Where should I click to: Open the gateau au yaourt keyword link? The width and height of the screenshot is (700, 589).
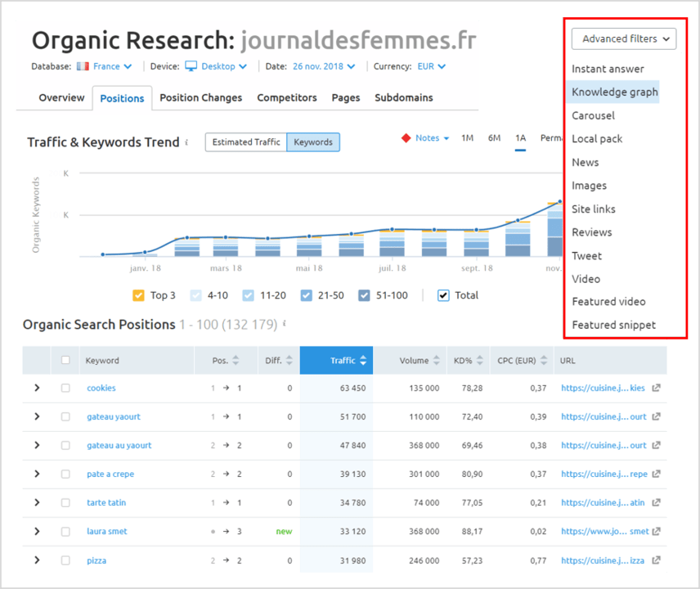[x=119, y=445]
